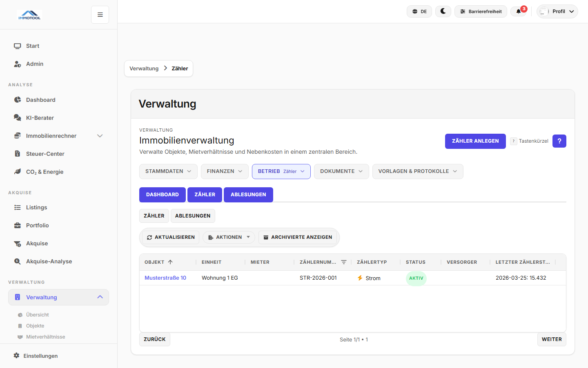The image size is (588, 368).
Task: Click the hamburger menu icon
Action: click(x=100, y=15)
